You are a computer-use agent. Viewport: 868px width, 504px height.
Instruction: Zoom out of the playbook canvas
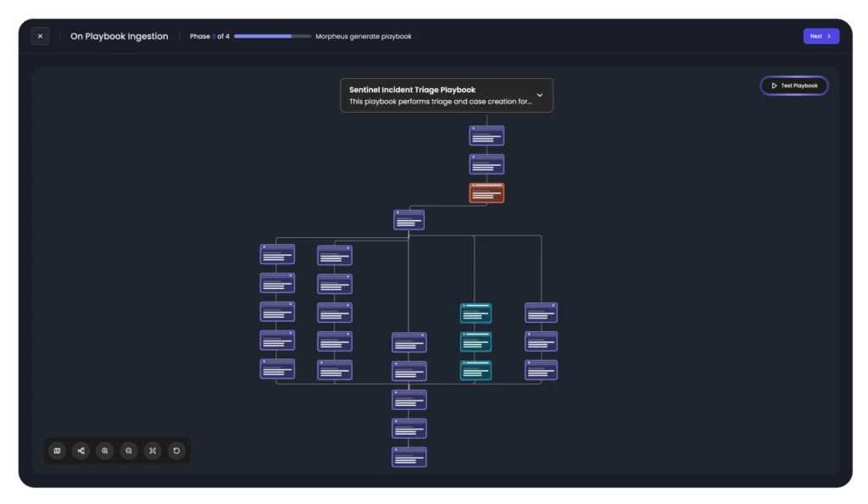pos(129,451)
